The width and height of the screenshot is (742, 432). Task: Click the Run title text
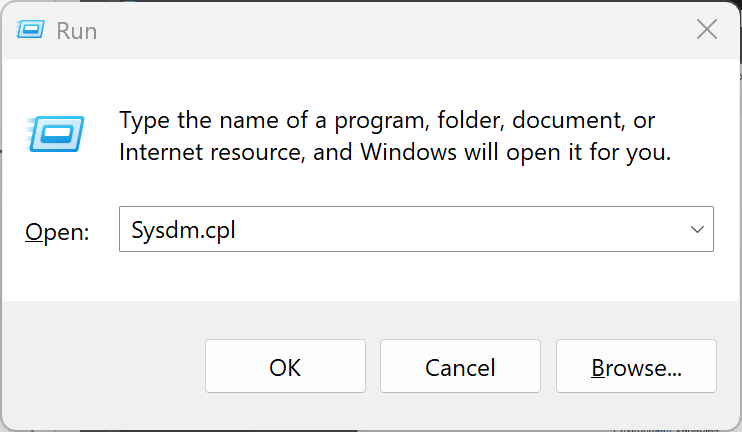click(x=77, y=31)
